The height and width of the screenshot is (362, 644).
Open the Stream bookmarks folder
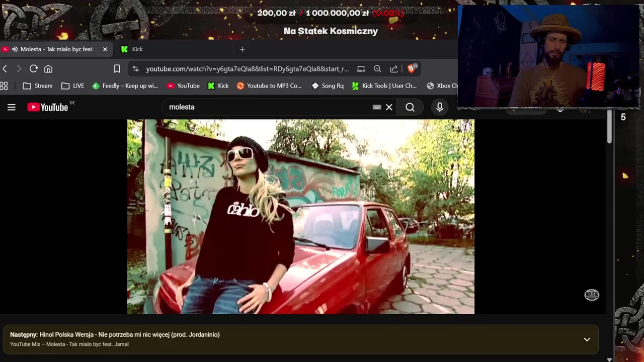tap(38, 86)
